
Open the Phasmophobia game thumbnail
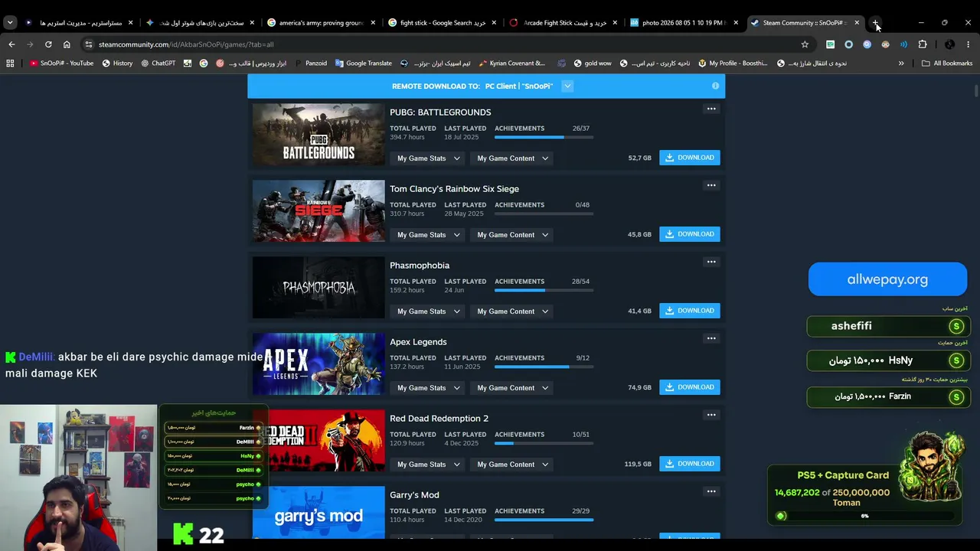(x=318, y=288)
